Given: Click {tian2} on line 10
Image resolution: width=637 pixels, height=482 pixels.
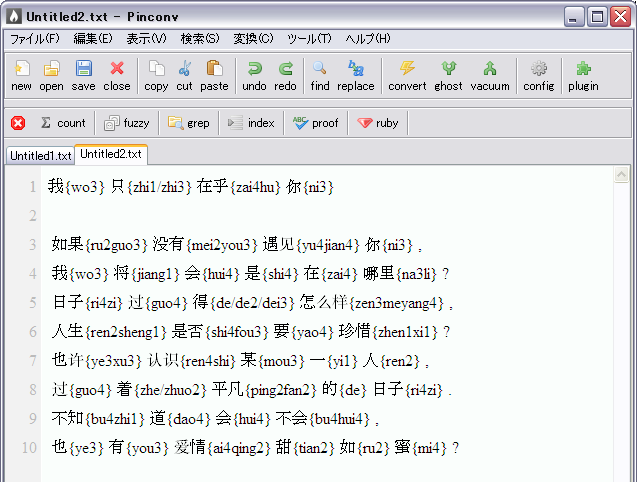Looking at the screenshot, I should click(x=314, y=449).
